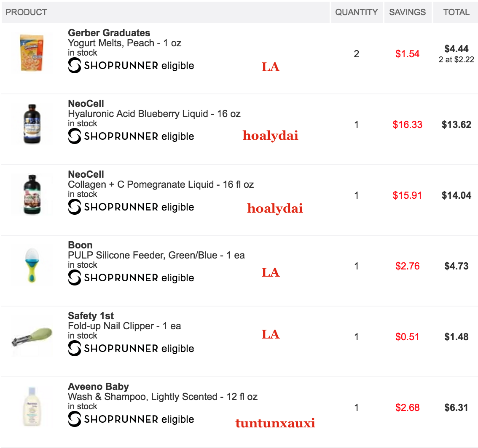Click the QUANTITY column header

[357, 12]
